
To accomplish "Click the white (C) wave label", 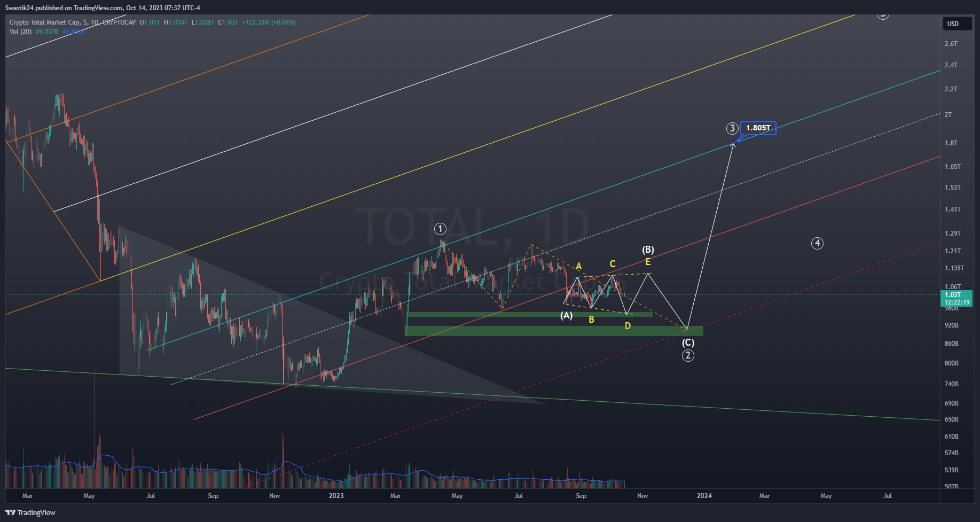I will [688, 342].
